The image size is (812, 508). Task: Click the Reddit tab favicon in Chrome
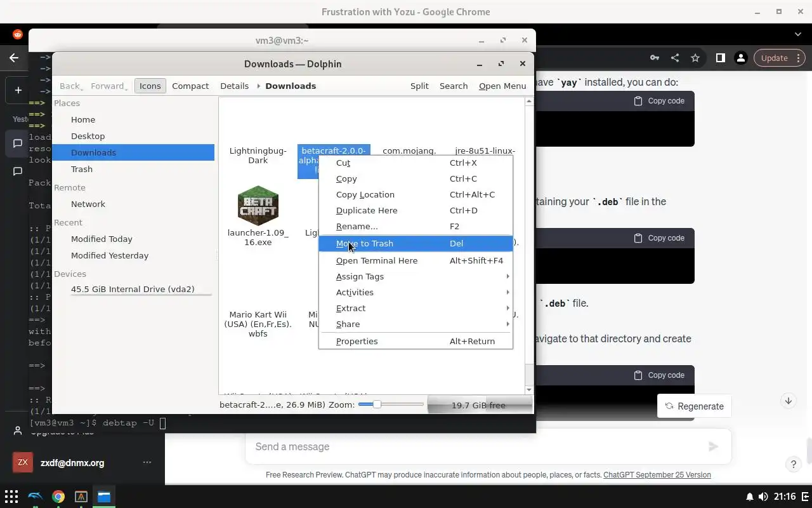pyautogui.click(x=18, y=34)
